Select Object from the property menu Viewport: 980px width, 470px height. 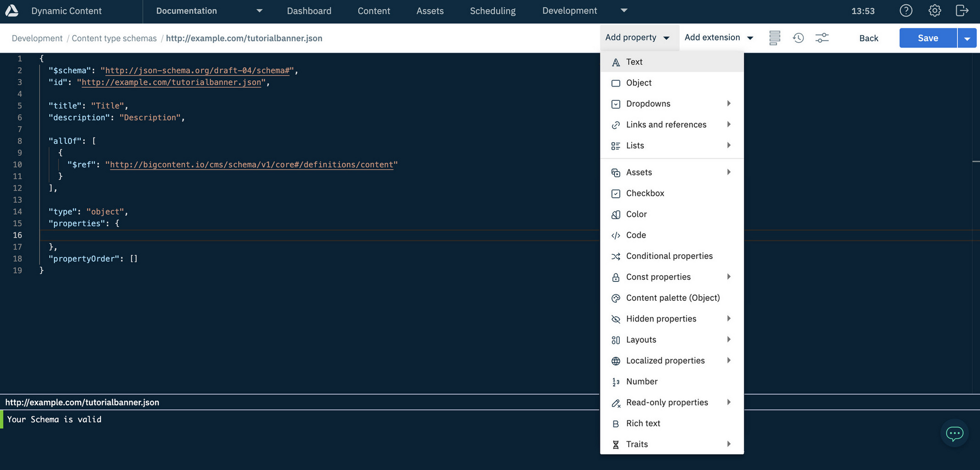tap(672, 83)
